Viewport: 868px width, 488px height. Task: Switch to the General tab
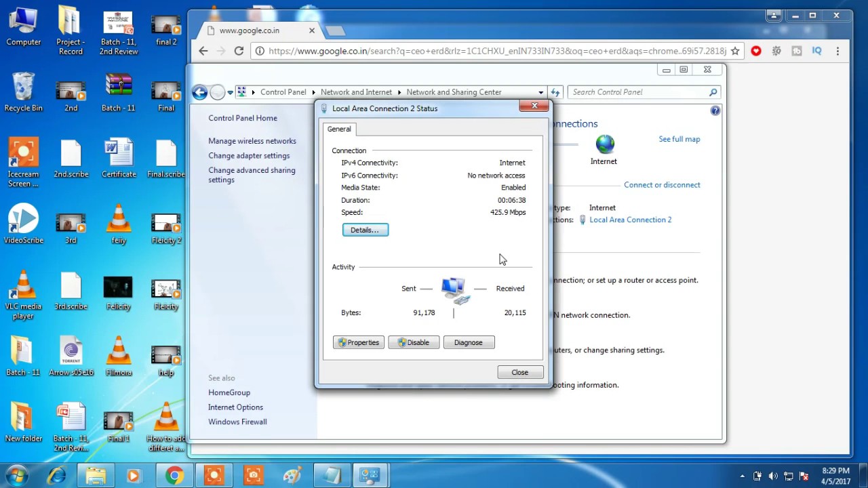[339, 129]
